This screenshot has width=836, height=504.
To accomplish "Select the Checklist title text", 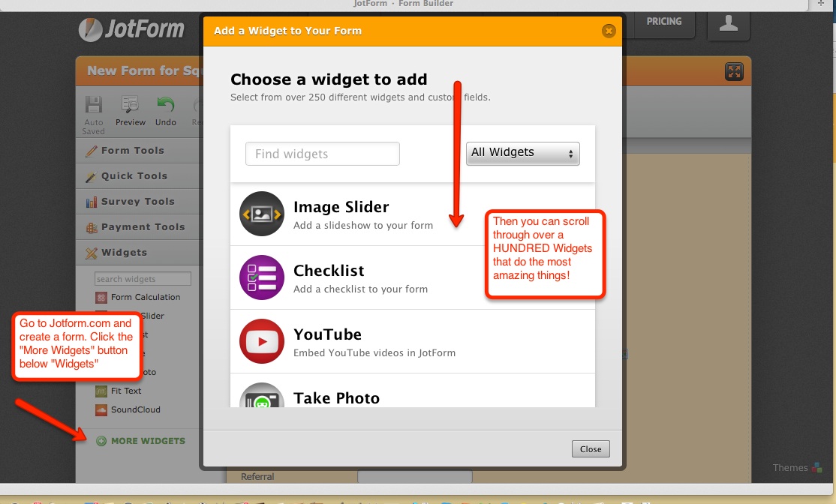I will click(x=329, y=271).
